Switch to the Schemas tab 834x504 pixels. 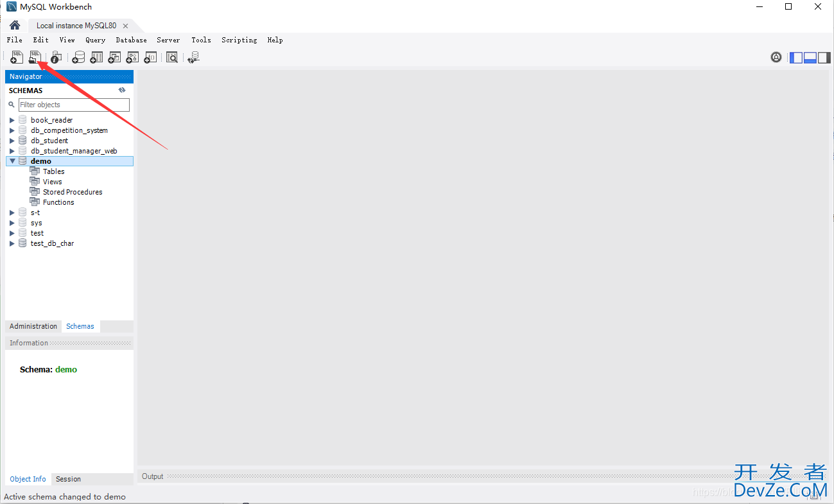80,326
